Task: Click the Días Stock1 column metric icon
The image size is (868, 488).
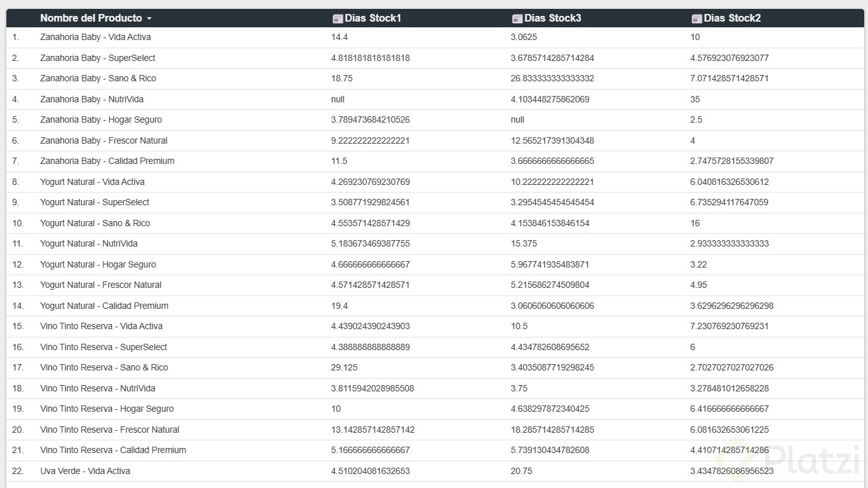Action: pos(337,18)
